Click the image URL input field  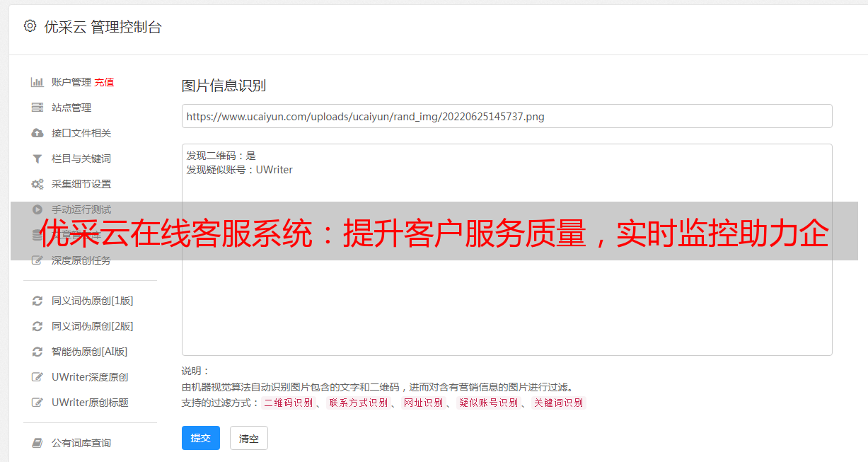(507, 116)
